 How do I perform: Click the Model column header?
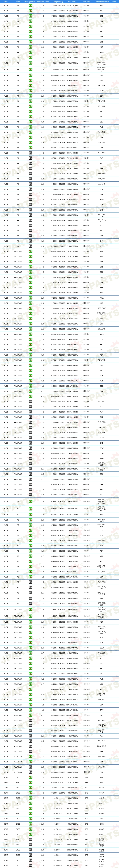pos(18,2)
